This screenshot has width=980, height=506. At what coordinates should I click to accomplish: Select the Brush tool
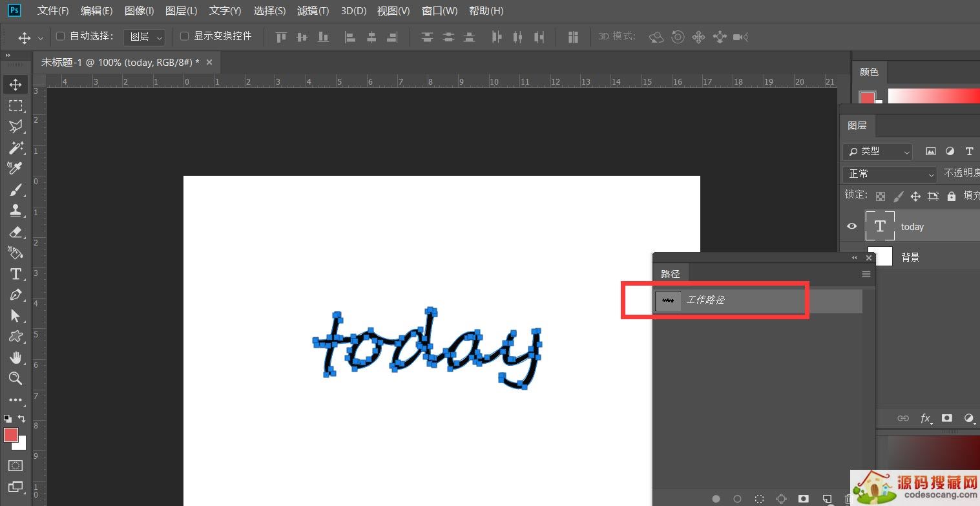point(16,189)
